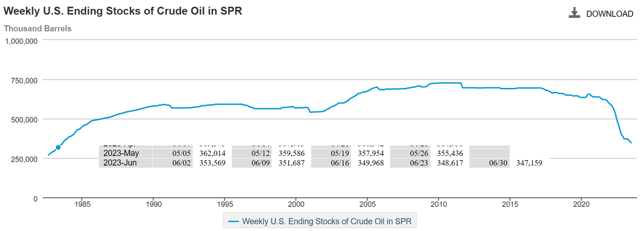Click the 2010 x-axis label

point(439,204)
